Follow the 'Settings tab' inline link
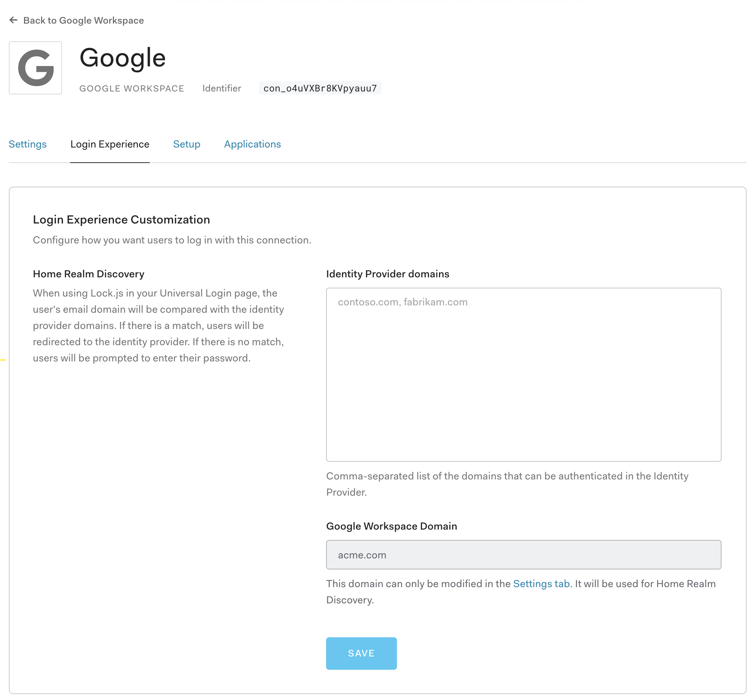The image size is (754, 700). 541,584
